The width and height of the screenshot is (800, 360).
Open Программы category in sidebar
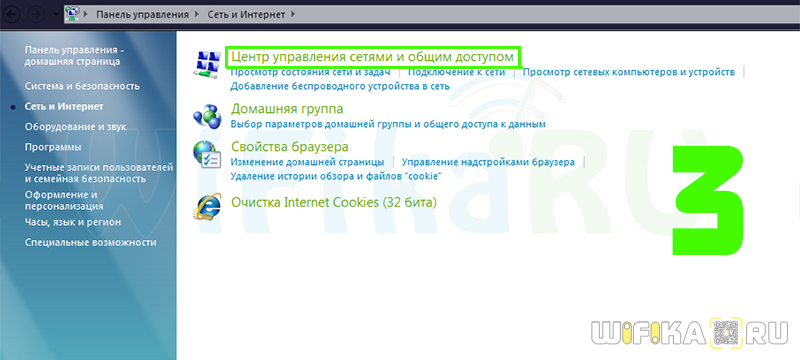[53, 147]
